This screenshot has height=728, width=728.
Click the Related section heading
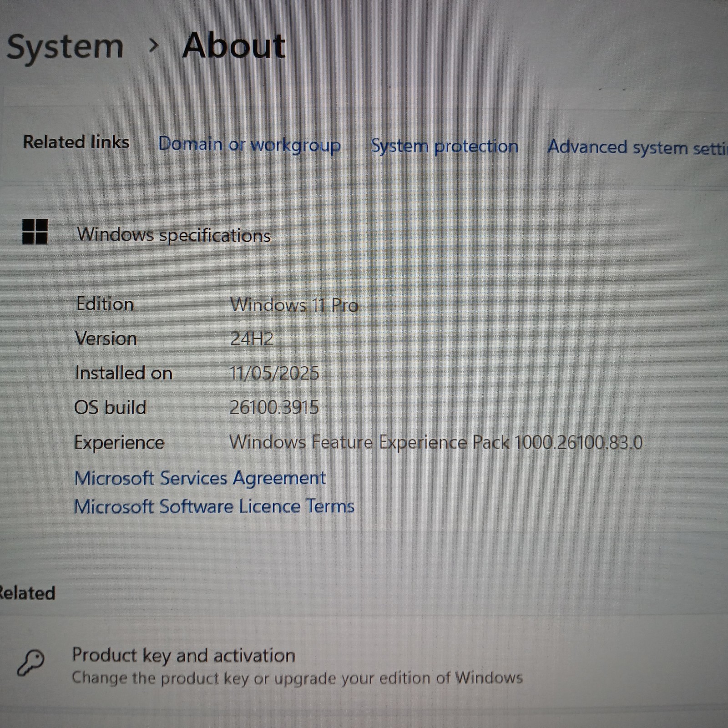(27, 593)
